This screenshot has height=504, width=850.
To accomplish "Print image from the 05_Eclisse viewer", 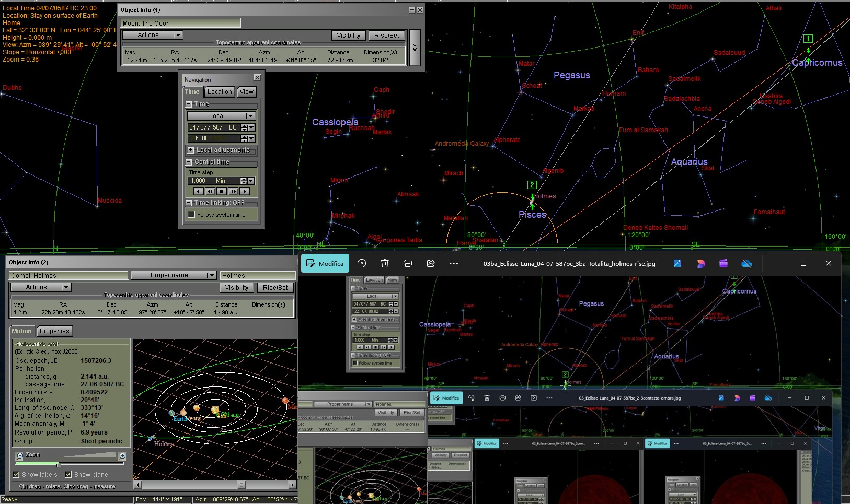I will click(502, 398).
